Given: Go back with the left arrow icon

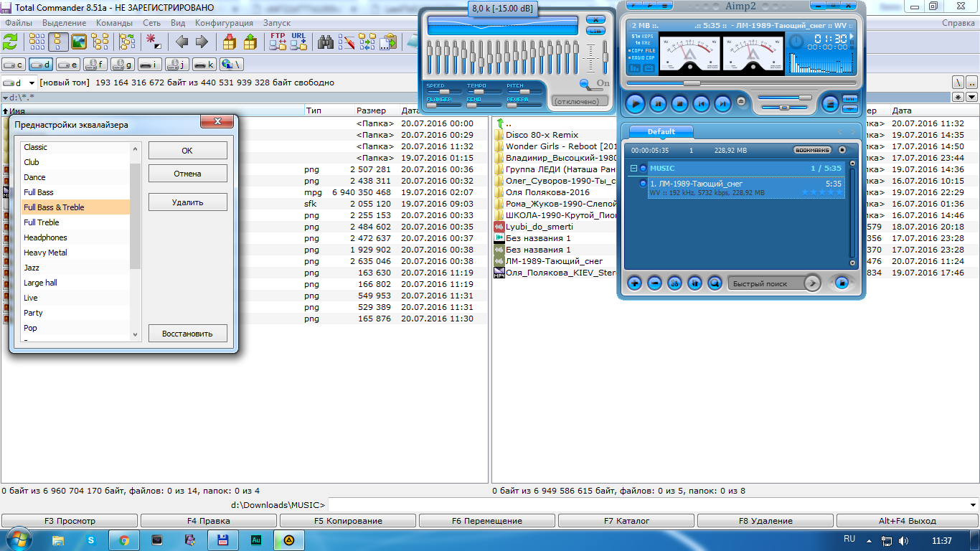Looking at the screenshot, I should click(x=182, y=42).
